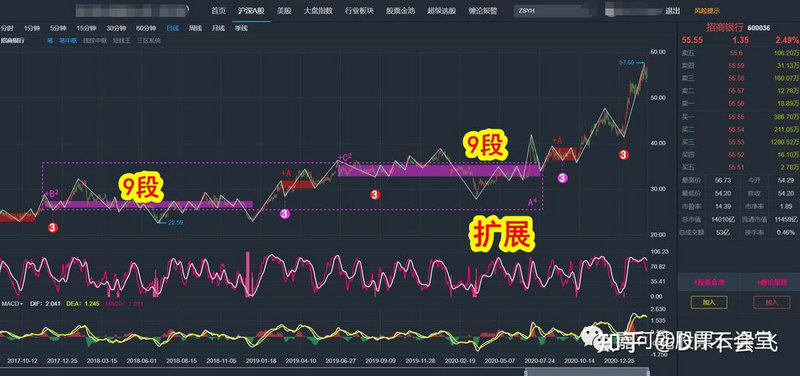Select the 季线 quarterly timeframe

coord(241,29)
